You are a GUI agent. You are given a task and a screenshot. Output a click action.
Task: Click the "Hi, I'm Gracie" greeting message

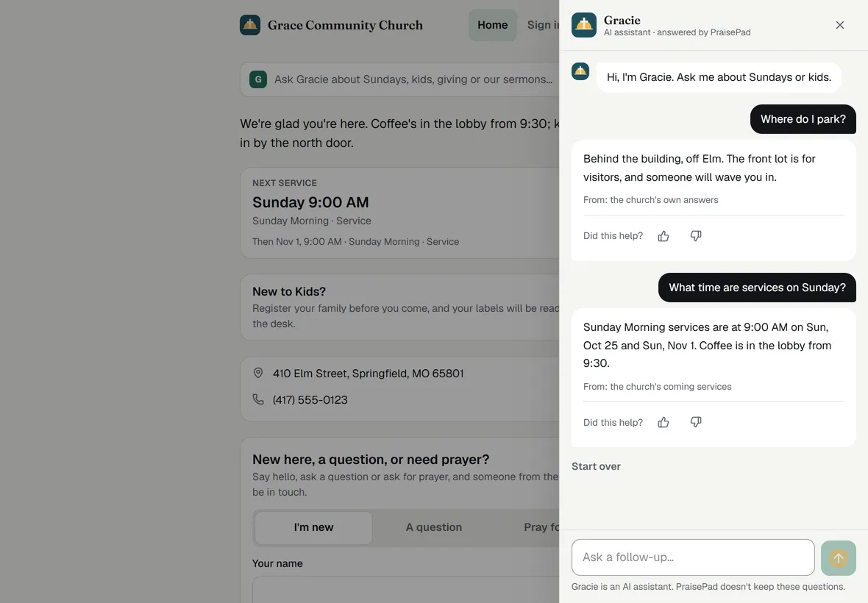click(x=719, y=77)
